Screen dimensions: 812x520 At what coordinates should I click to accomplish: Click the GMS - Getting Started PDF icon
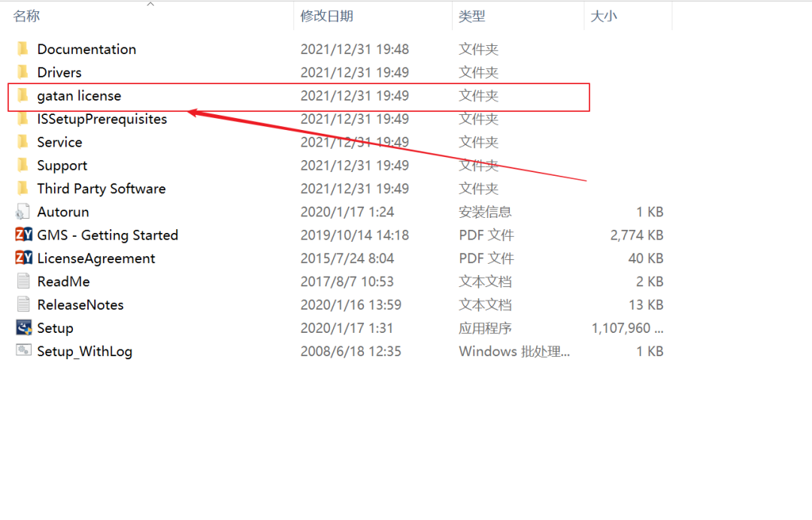point(23,235)
